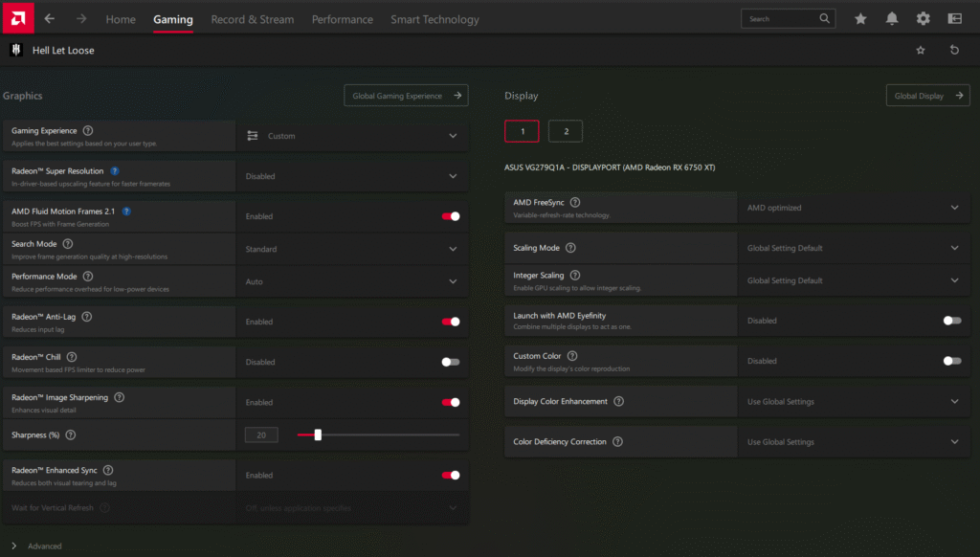This screenshot has width=980, height=557.
Task: Click the ASUS VG279Q1A display name
Action: tap(610, 167)
